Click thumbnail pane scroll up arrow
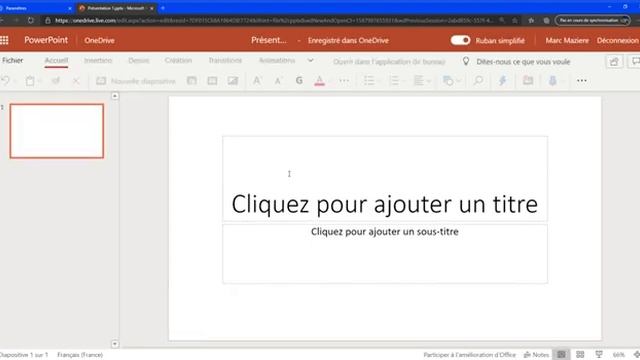 tap(115, 96)
